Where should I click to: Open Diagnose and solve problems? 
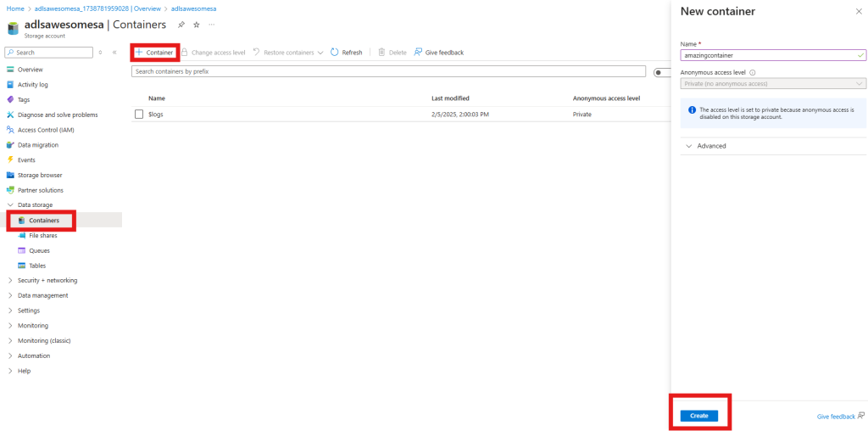pyautogui.click(x=58, y=115)
